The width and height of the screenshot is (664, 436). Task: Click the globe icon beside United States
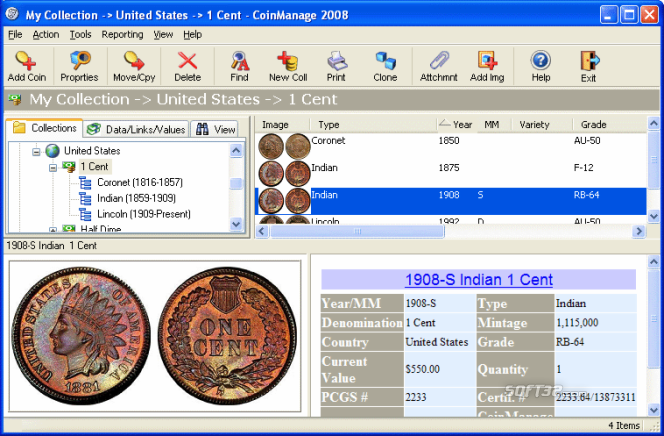[53, 151]
